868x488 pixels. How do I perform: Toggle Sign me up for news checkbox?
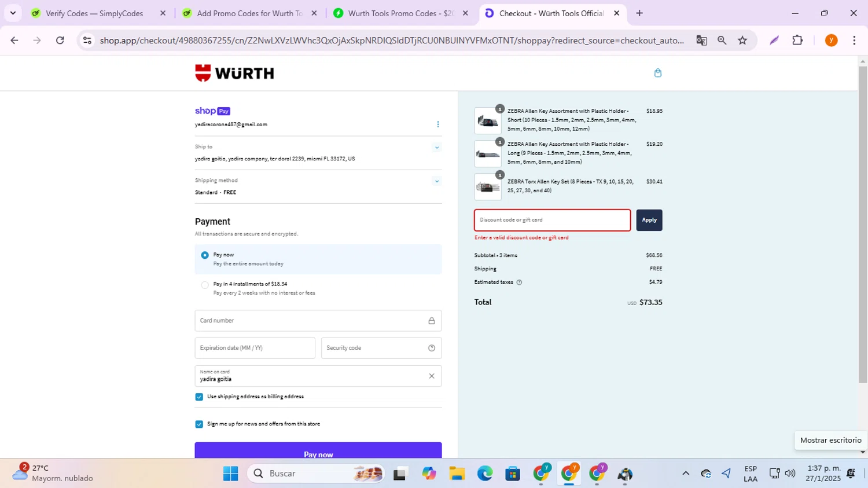click(x=199, y=424)
